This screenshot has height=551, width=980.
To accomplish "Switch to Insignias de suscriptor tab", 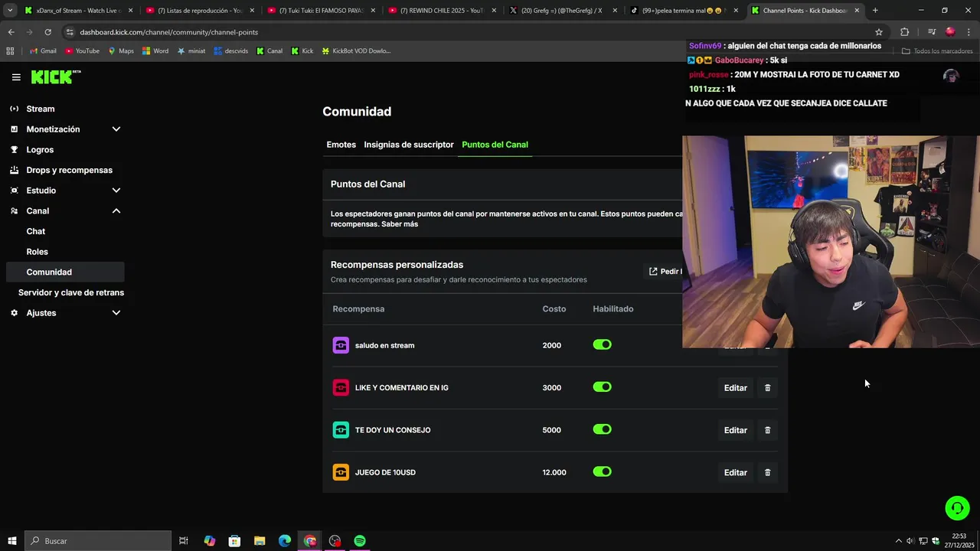I will (x=409, y=145).
